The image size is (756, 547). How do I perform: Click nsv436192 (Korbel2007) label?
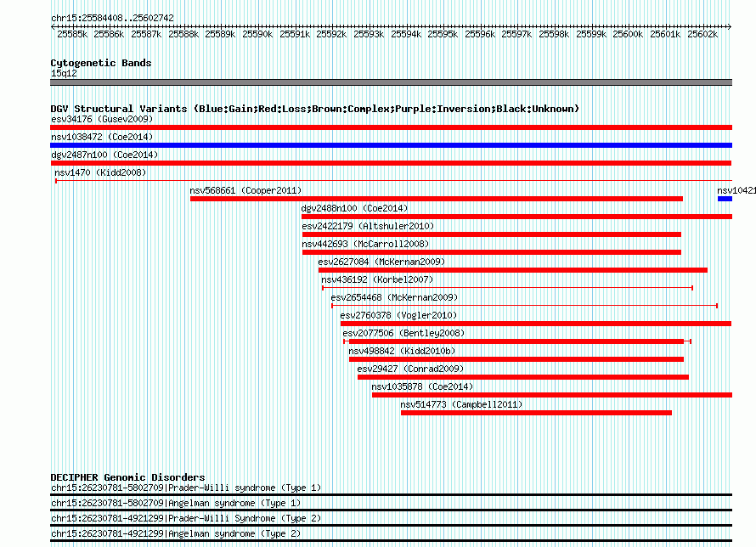377,279
